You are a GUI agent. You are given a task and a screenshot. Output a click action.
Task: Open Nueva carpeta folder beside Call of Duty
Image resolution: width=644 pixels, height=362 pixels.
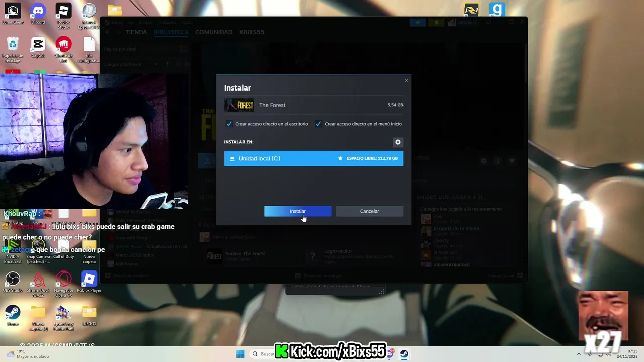pos(89,251)
